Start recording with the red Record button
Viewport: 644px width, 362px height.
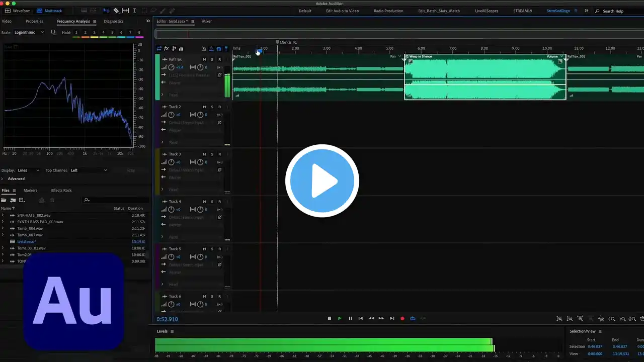click(402, 318)
